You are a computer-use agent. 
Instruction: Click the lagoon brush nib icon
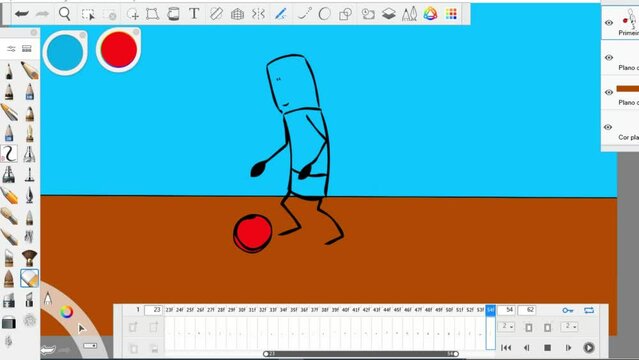pyautogui.click(x=48, y=298)
